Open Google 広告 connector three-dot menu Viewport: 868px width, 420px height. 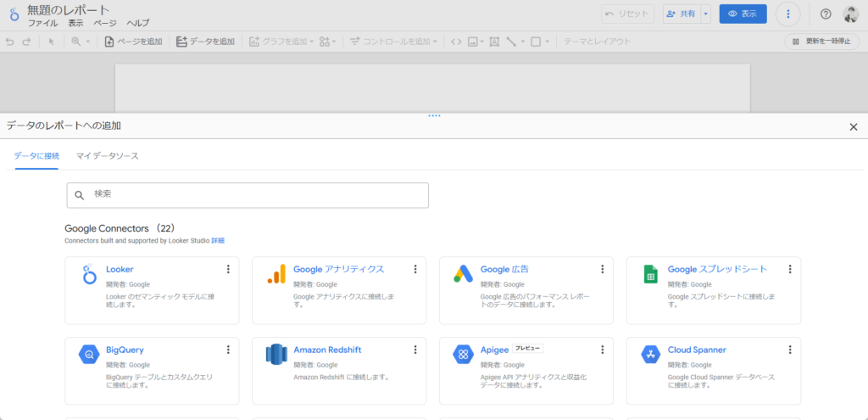pyautogui.click(x=603, y=269)
